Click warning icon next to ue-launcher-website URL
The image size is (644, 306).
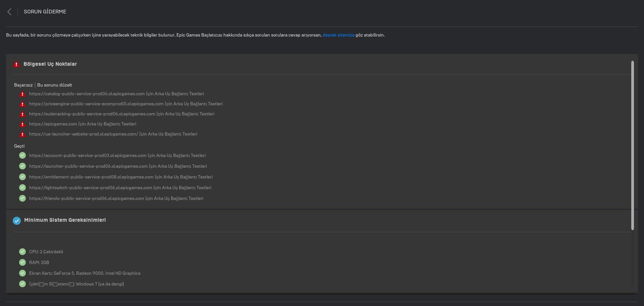[22, 135]
